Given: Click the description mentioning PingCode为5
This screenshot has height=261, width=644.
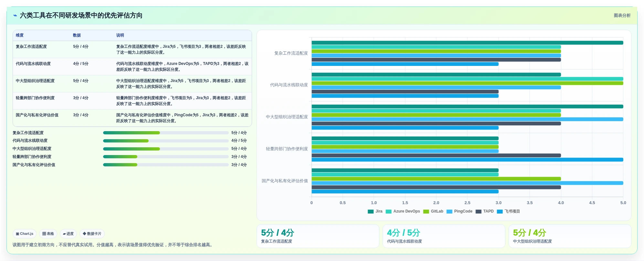Looking at the screenshot, I should pyautogui.click(x=182, y=118).
